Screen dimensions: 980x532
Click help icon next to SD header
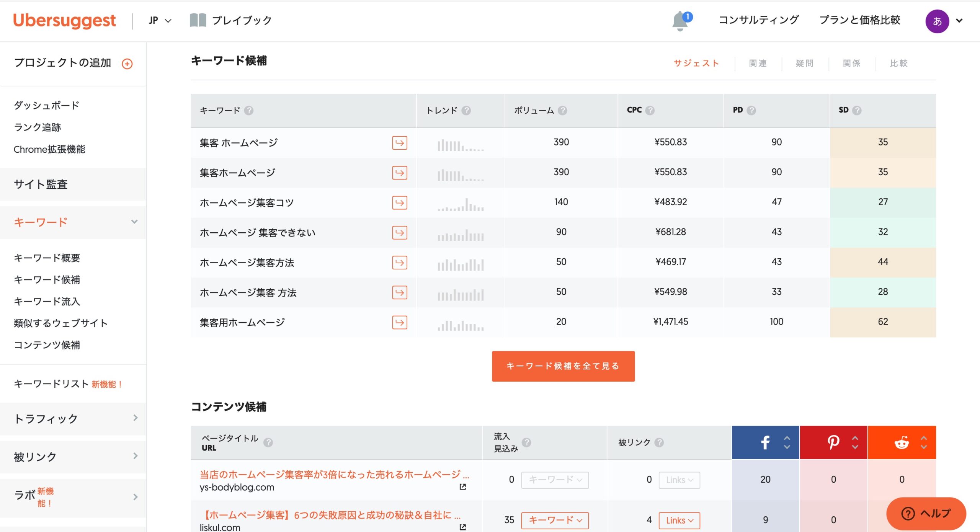click(x=857, y=111)
